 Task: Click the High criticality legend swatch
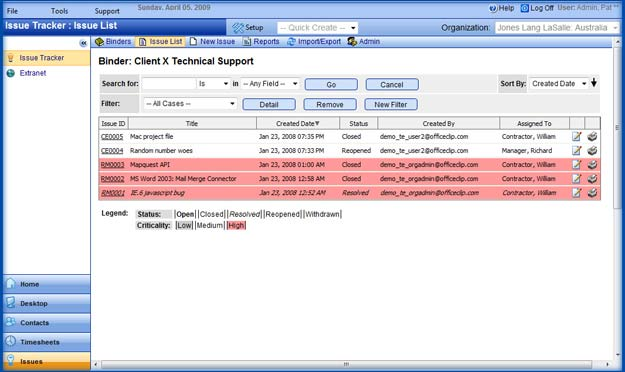click(x=236, y=225)
